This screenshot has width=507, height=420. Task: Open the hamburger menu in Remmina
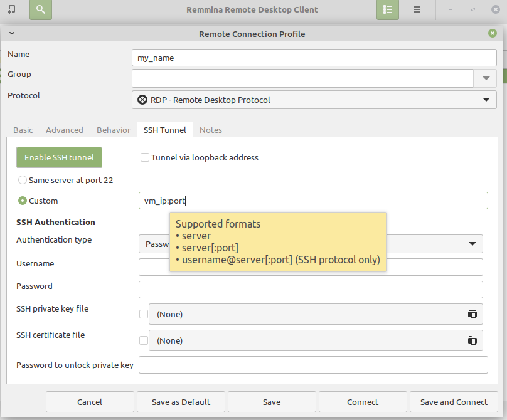(x=417, y=9)
